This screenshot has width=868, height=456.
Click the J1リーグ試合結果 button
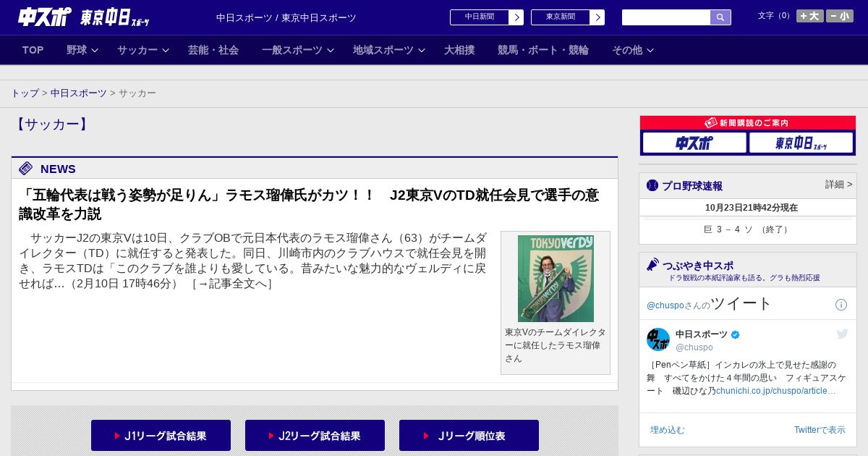(161, 436)
